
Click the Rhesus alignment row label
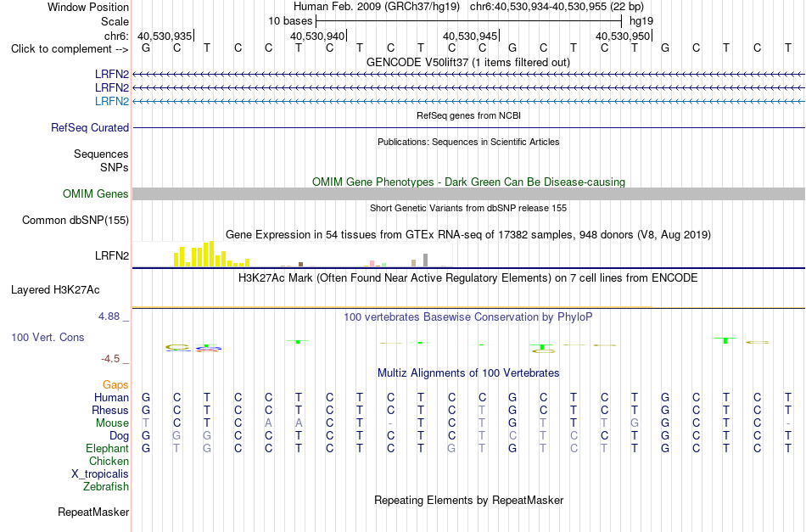[x=110, y=410]
